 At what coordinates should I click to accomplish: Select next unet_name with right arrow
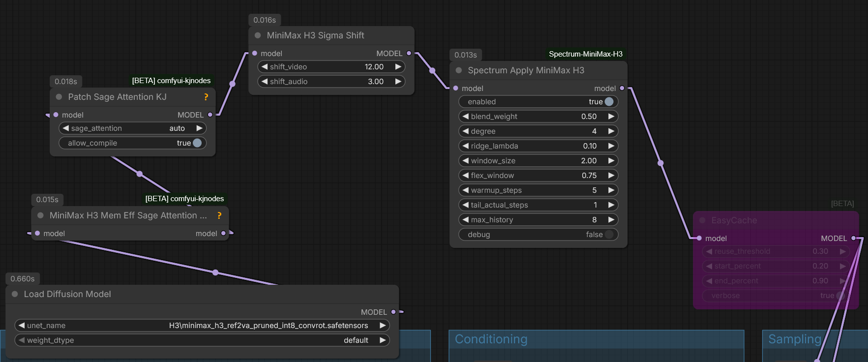point(383,325)
